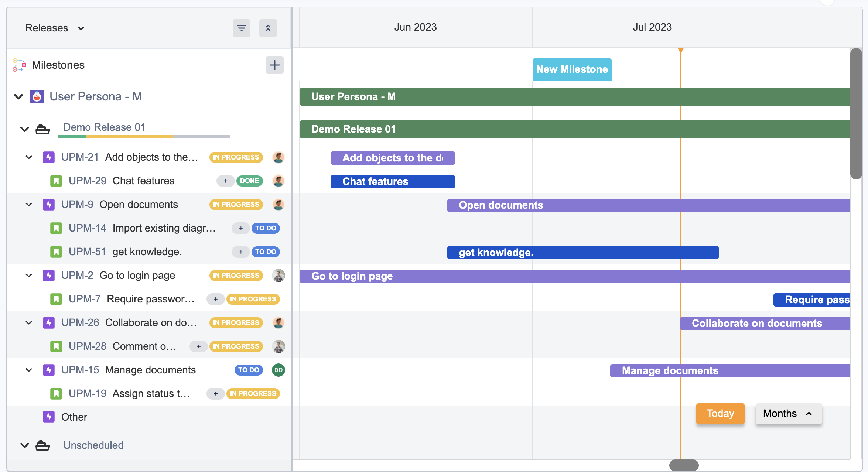Open the Releases dropdown
Viewport: 868px width, 472px height.
click(55, 28)
